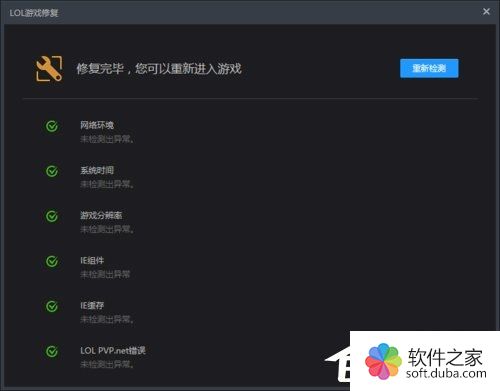Viewport: 500px width, 391px height.
Task: Select the IE组件 result label
Action: click(x=92, y=260)
